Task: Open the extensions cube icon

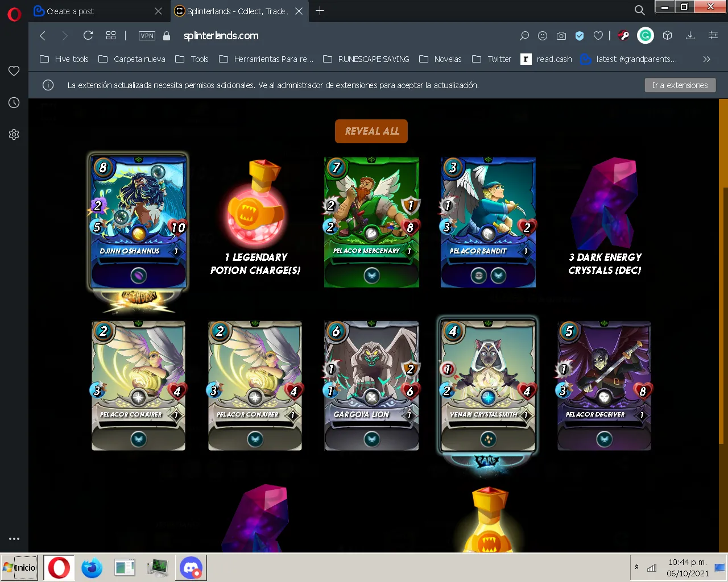Action: click(x=668, y=36)
